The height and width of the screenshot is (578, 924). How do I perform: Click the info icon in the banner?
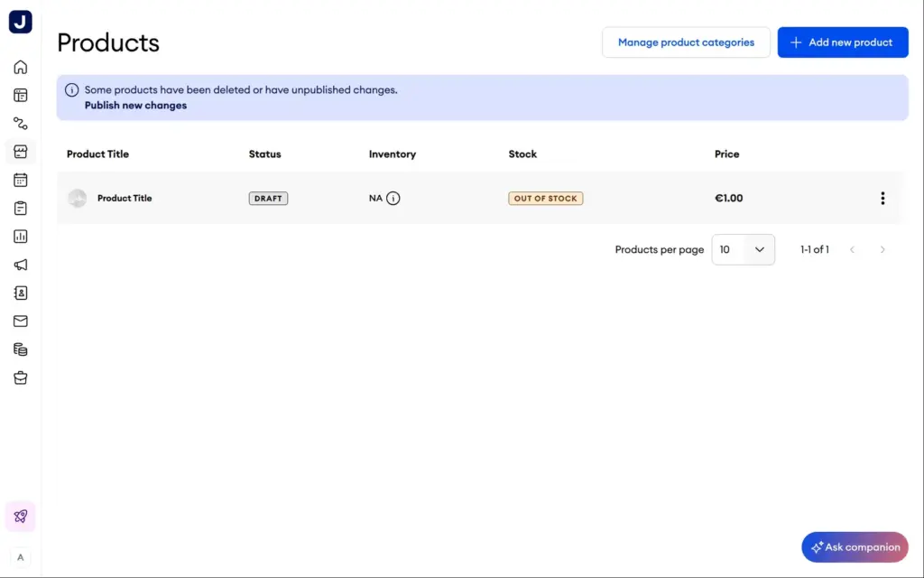coord(72,90)
